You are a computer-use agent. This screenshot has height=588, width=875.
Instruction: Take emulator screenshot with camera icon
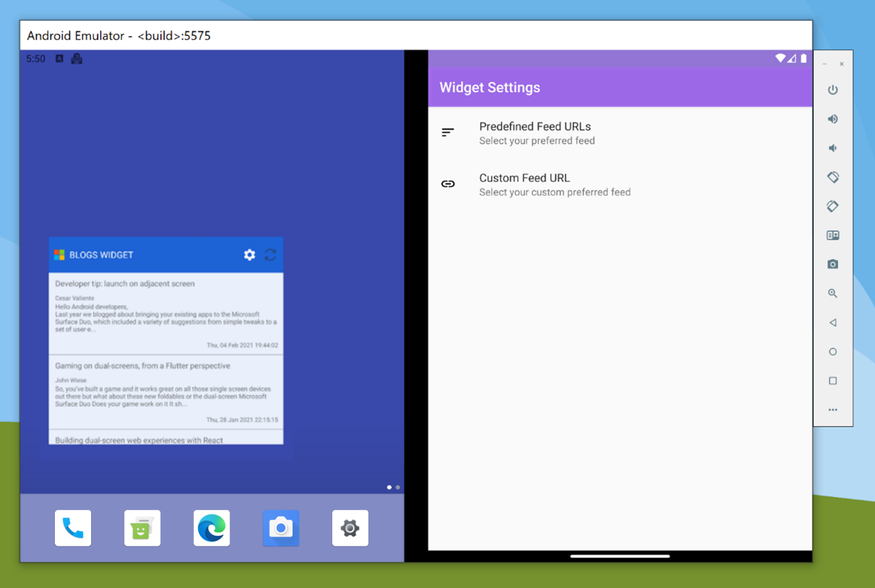[833, 264]
